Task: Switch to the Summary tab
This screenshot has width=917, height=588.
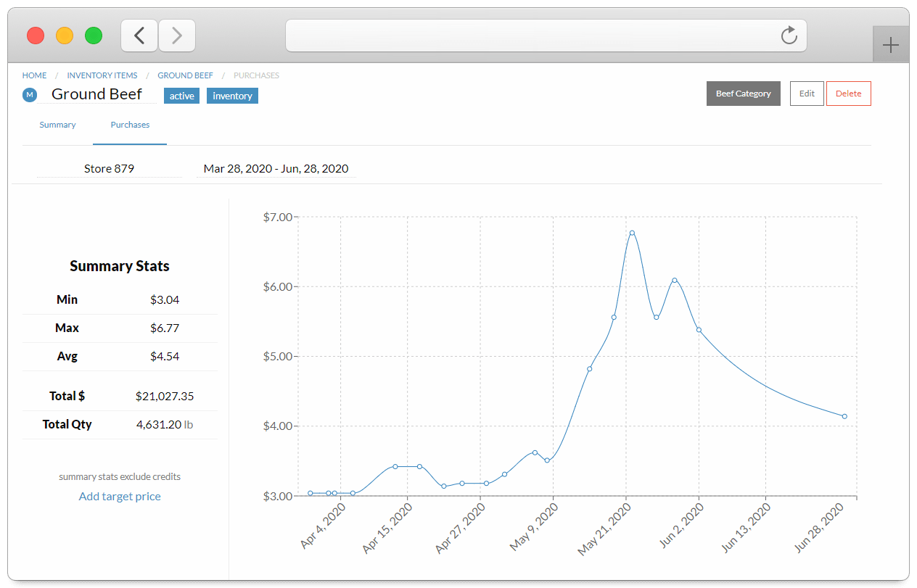Action: click(57, 124)
